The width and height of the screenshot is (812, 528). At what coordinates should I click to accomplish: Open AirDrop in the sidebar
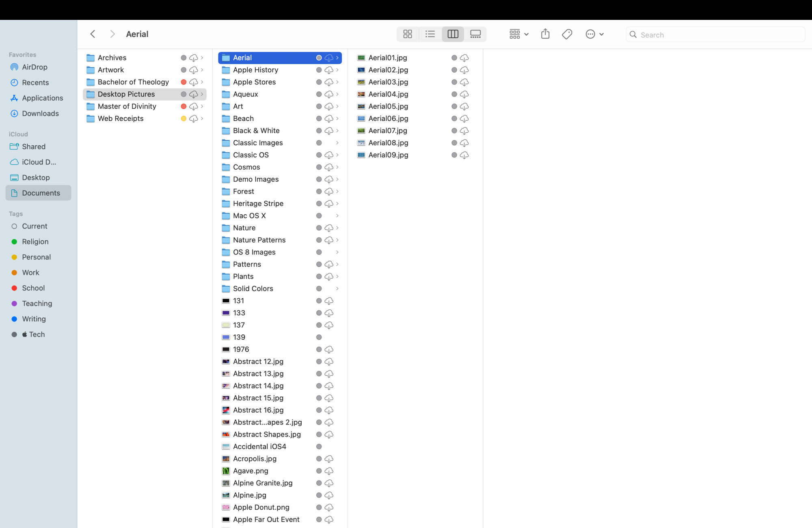tap(35, 67)
